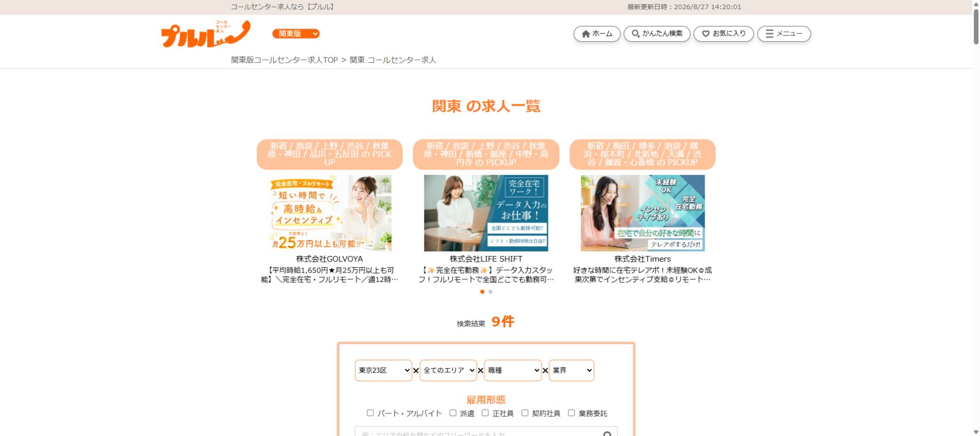980x436 pixels.
Task: Open the 全てのエリア area dropdown
Action: coord(448,370)
